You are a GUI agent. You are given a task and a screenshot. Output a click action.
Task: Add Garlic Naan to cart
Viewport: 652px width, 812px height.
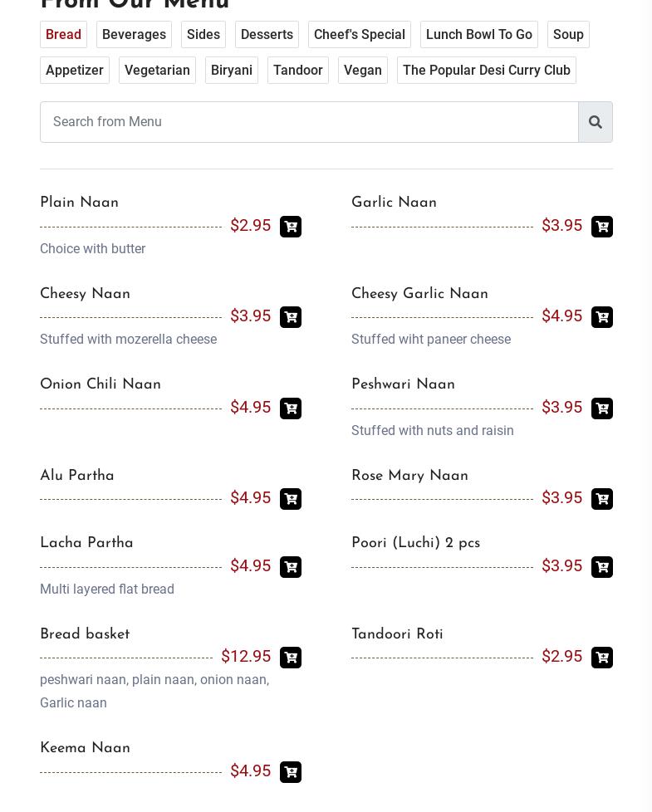(x=602, y=227)
